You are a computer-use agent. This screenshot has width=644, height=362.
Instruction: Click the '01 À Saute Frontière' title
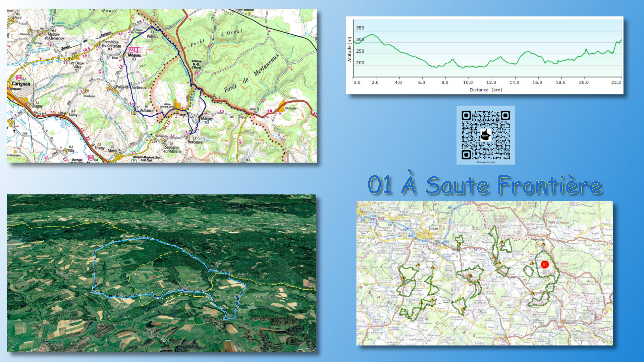tap(485, 185)
